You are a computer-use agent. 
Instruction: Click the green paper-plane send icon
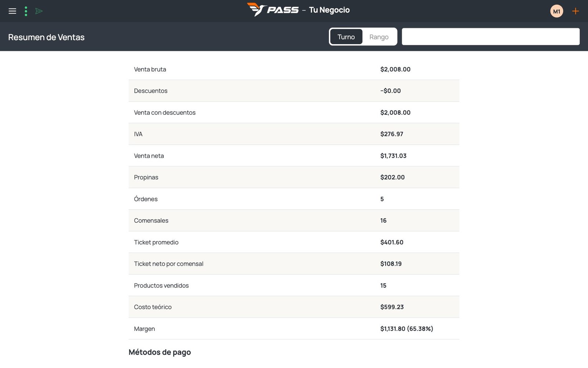pyautogui.click(x=39, y=11)
